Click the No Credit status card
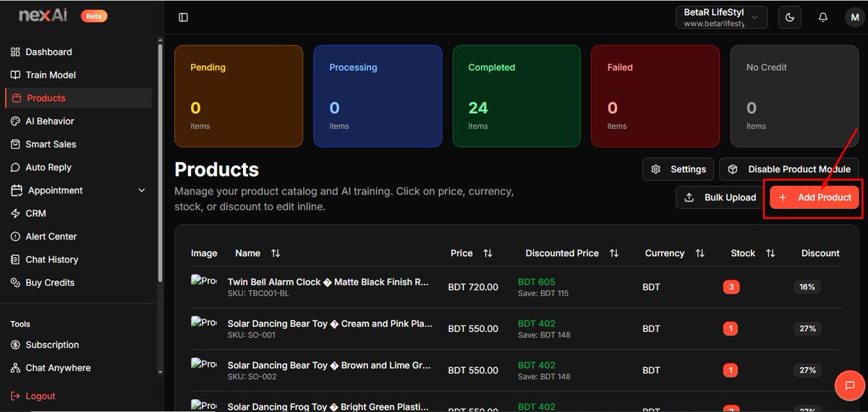The image size is (868, 412). [794, 96]
